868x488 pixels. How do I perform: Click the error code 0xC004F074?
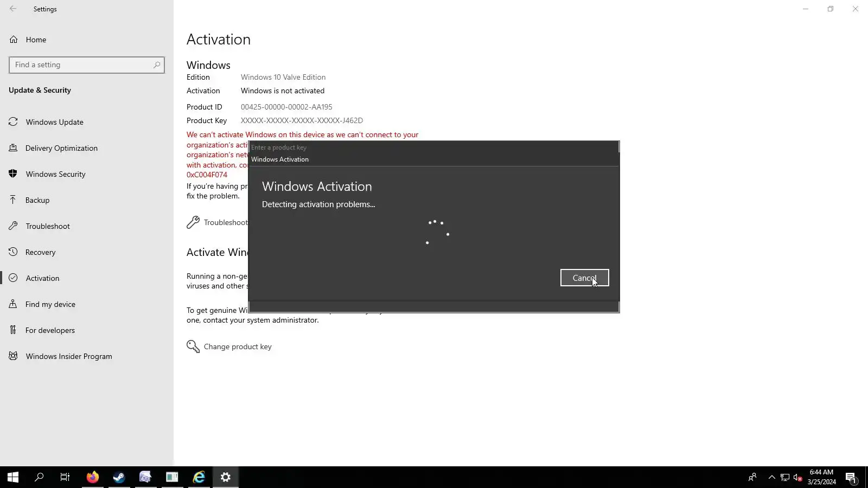coord(207,175)
